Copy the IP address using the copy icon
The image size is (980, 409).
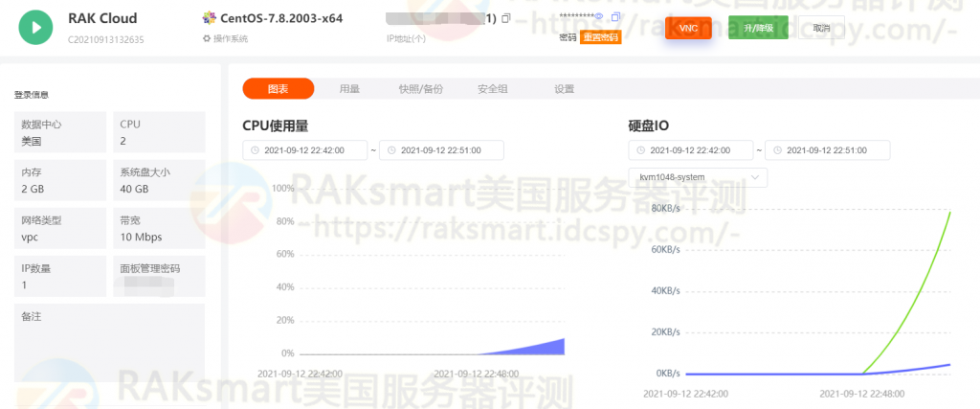pos(506,18)
